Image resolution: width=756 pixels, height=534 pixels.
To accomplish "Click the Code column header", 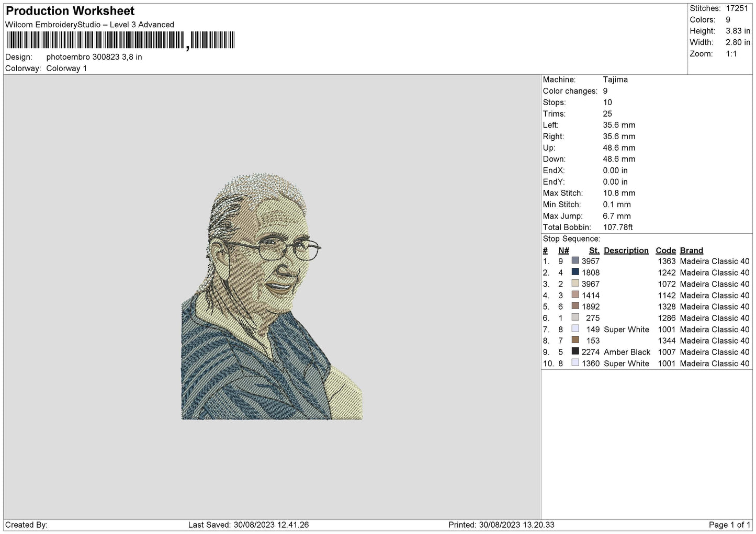I will point(665,251).
